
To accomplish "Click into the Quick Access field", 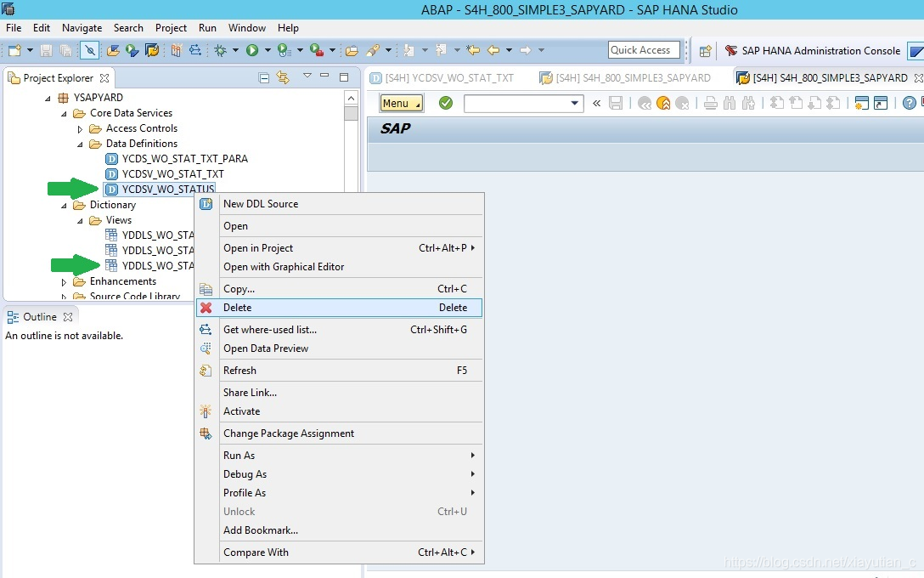I will [x=644, y=50].
